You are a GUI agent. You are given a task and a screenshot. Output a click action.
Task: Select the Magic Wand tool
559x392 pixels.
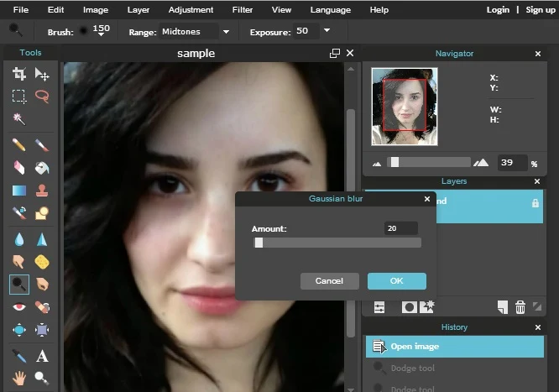(x=19, y=119)
